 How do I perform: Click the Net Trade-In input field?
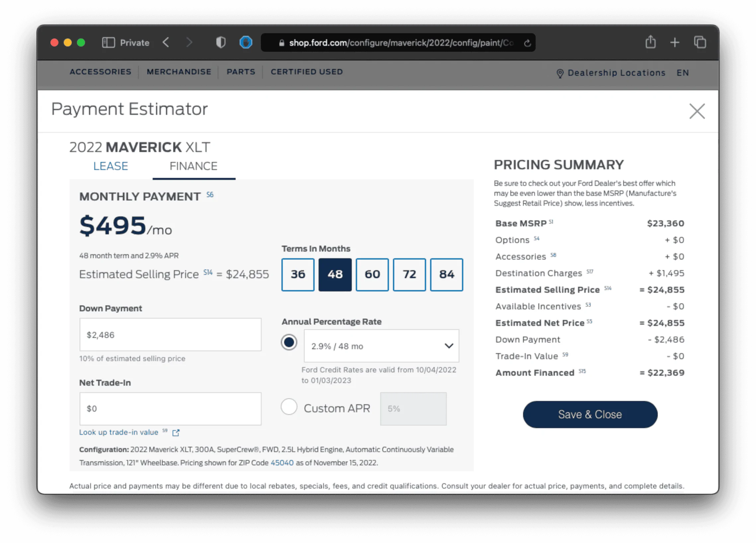click(x=170, y=409)
